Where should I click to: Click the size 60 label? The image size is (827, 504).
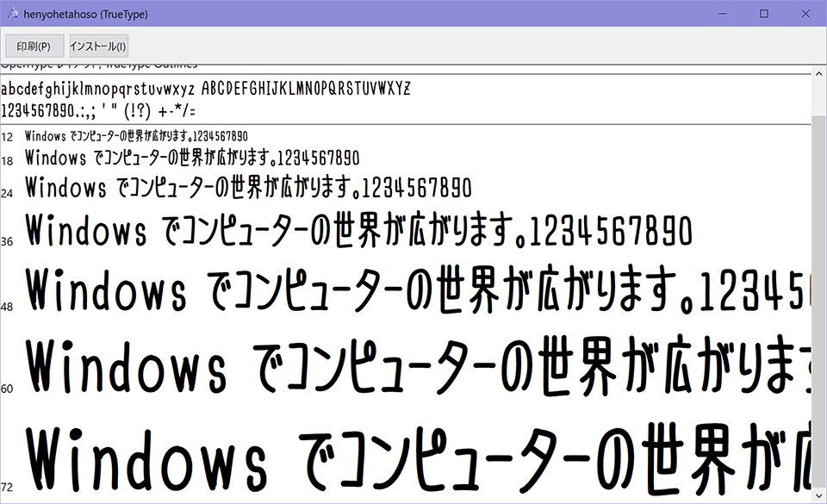(7, 389)
